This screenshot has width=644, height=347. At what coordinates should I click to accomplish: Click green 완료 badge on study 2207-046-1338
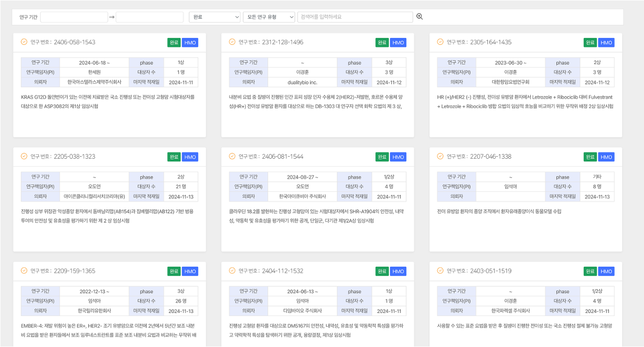tap(590, 157)
